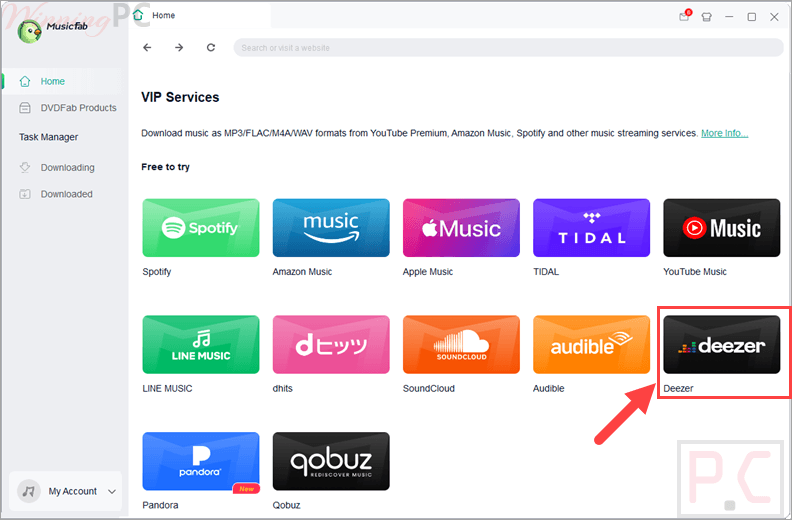Open the Downloading task list
This screenshot has width=792, height=520.
[57, 167]
